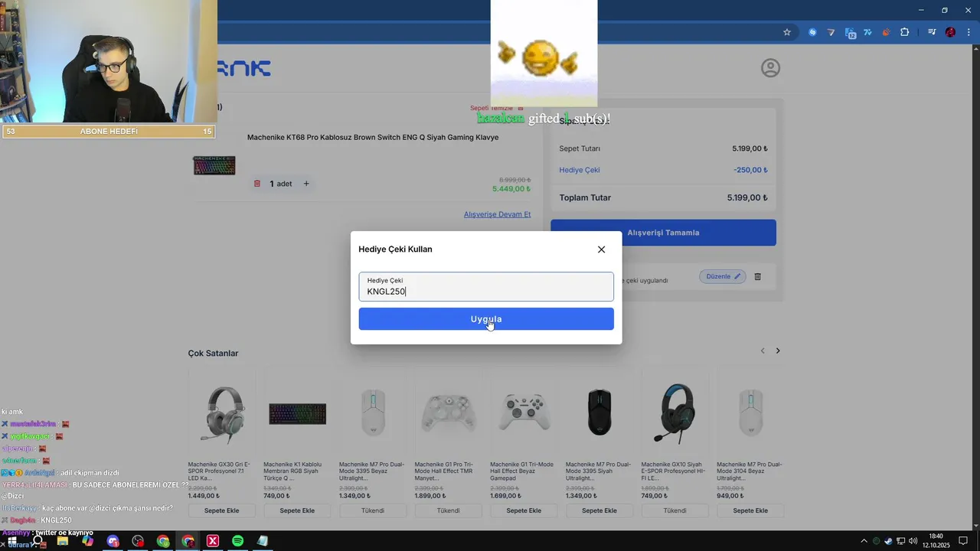Open Spotify from the taskbar
The height and width of the screenshot is (551, 980).
tap(238, 541)
